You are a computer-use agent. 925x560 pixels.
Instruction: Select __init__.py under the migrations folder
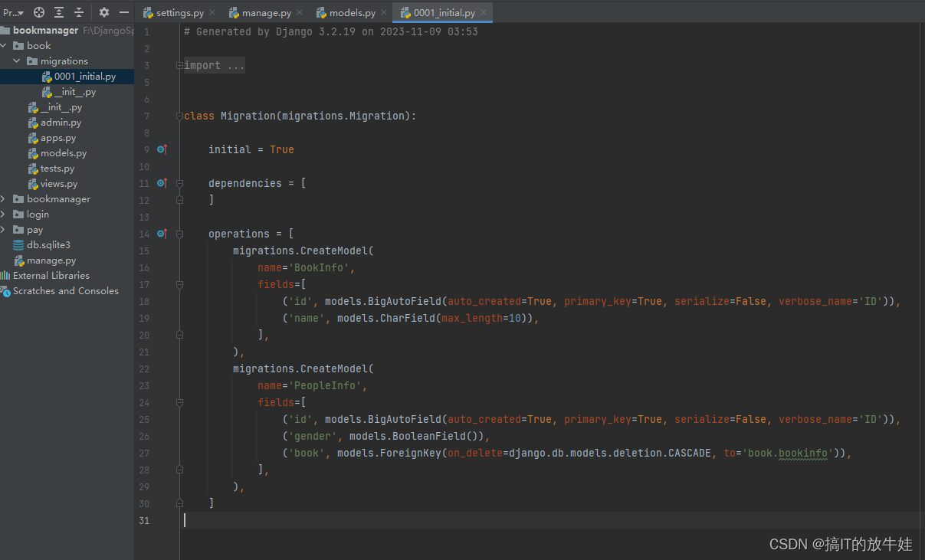click(x=75, y=92)
